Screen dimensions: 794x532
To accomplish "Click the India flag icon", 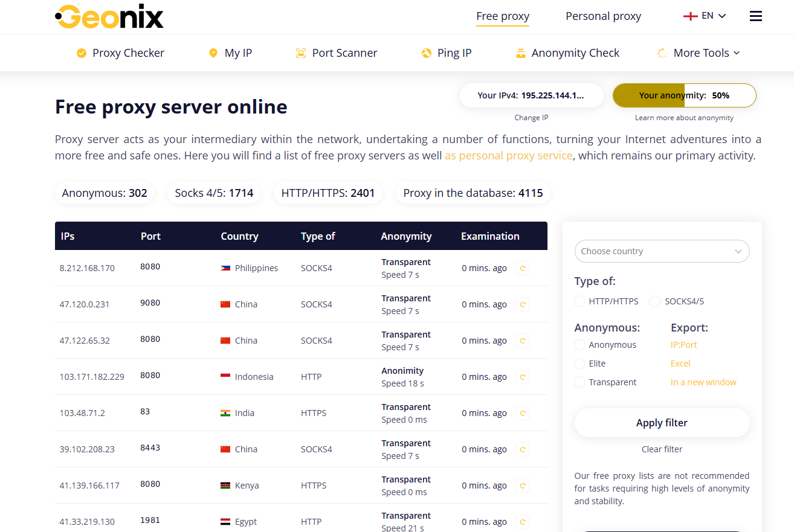I will tap(225, 413).
